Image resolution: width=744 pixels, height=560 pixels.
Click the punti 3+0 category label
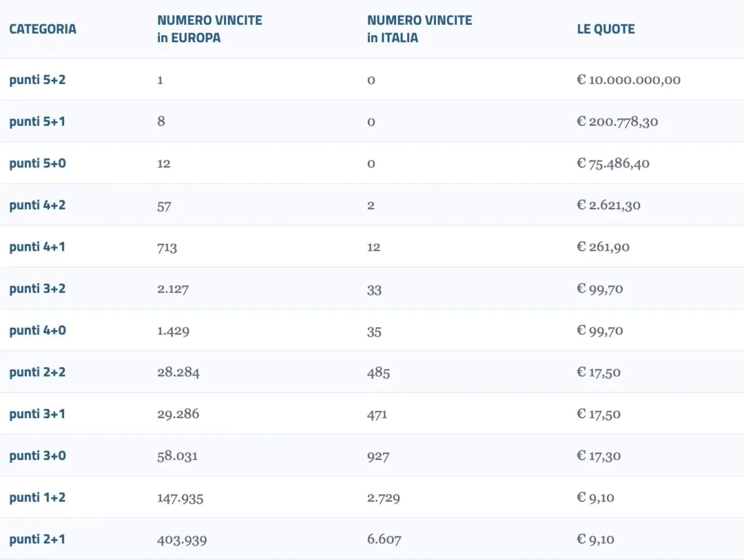pos(37,455)
